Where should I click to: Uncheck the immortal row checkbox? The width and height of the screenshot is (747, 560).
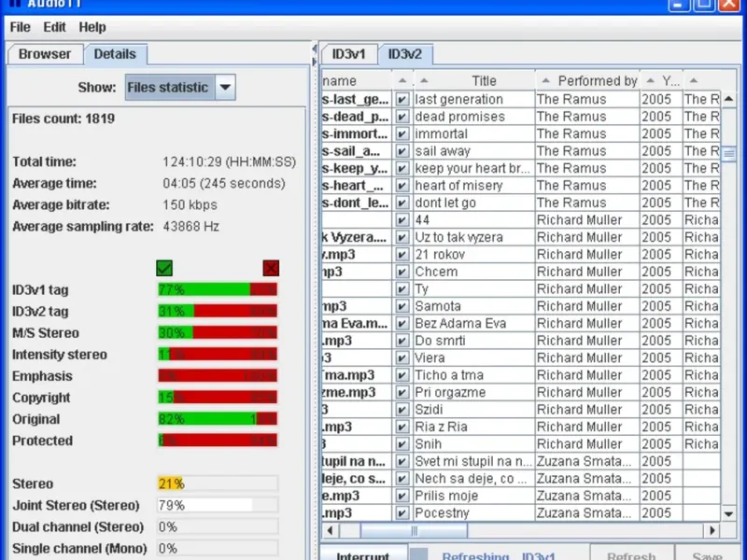click(402, 133)
